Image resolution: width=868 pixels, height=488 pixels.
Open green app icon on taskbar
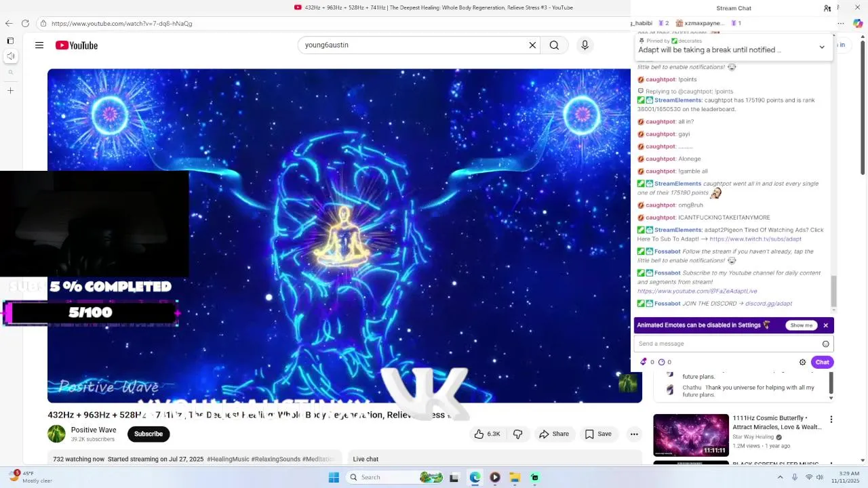click(535, 477)
